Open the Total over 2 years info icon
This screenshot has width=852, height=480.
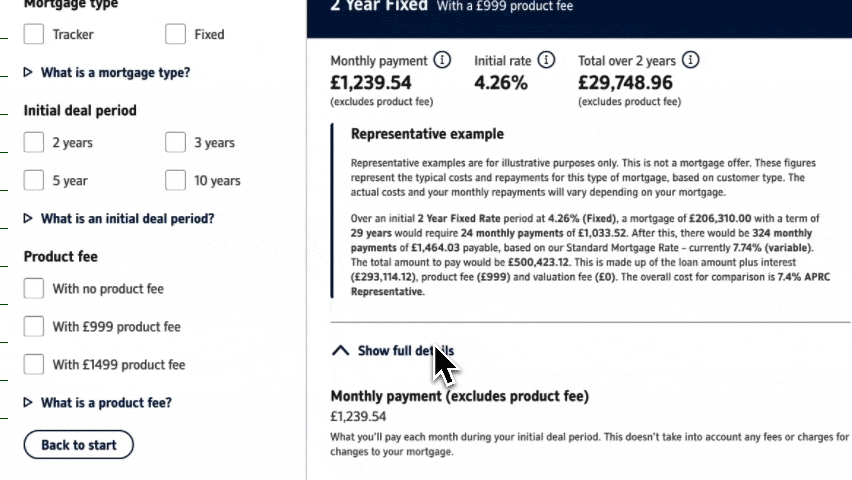[690, 61]
